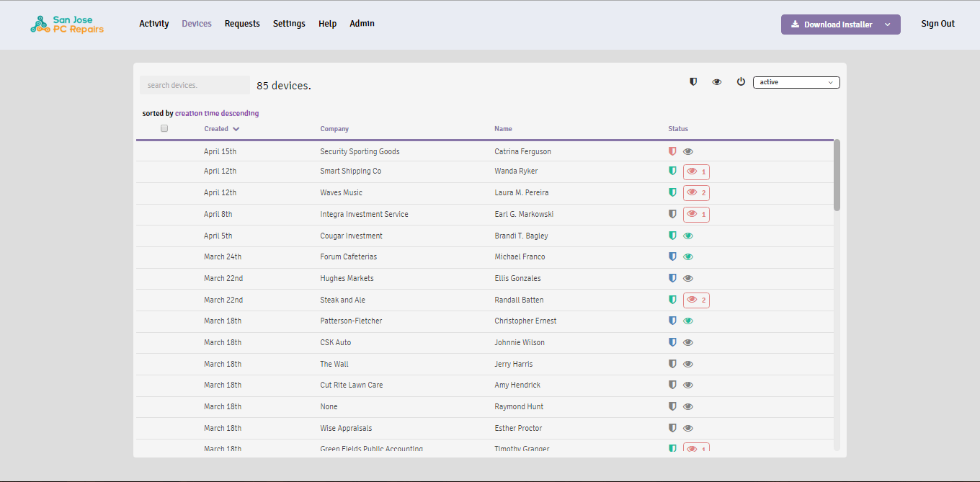Click the San Jose PC Repairs logo

click(68, 24)
